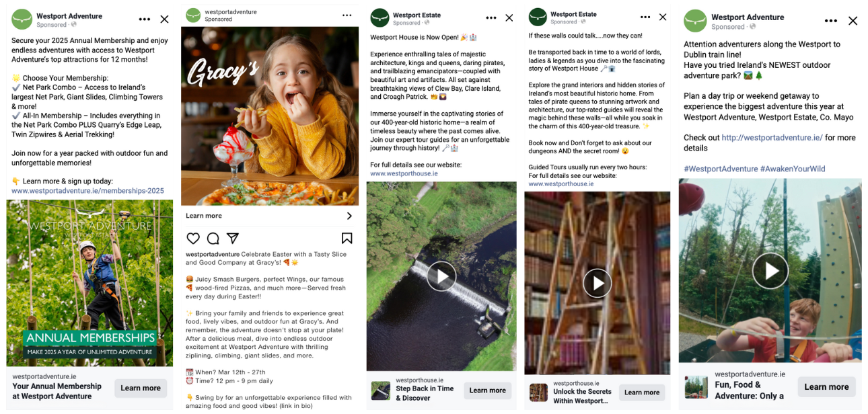Open Westport Adventure profile logo in Annual Membership ad
The image size is (868, 414).
point(22,19)
